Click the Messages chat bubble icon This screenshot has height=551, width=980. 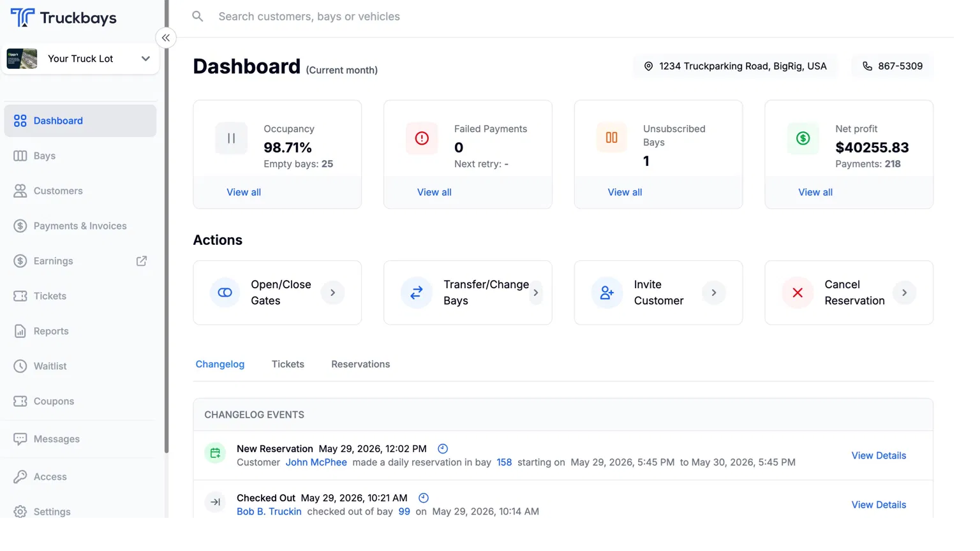click(20, 439)
